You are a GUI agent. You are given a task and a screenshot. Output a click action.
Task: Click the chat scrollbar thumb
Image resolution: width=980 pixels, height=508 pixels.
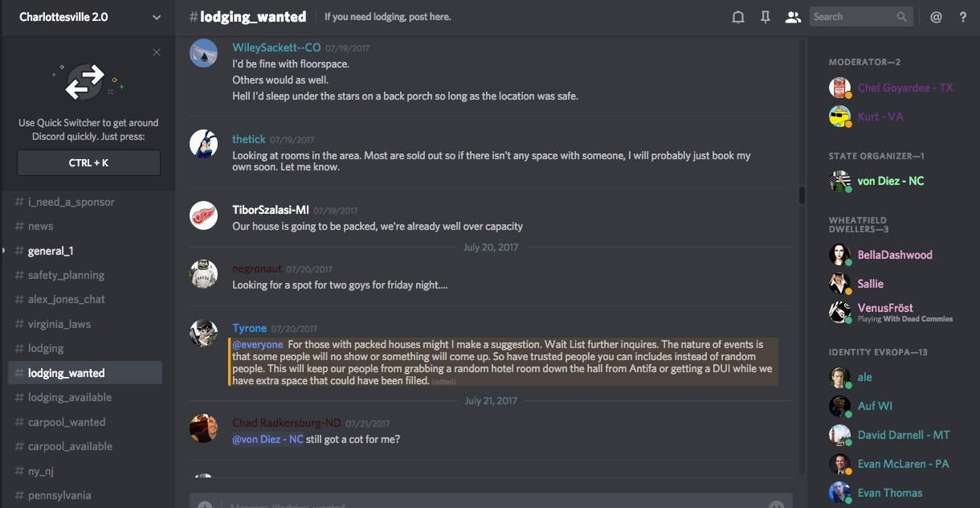(x=801, y=195)
